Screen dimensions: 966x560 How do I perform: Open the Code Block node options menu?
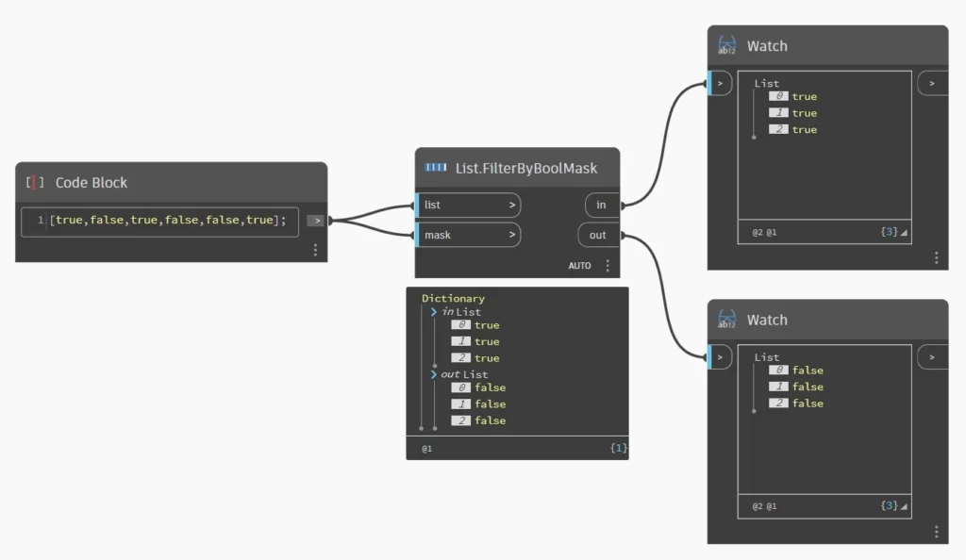[x=315, y=250]
